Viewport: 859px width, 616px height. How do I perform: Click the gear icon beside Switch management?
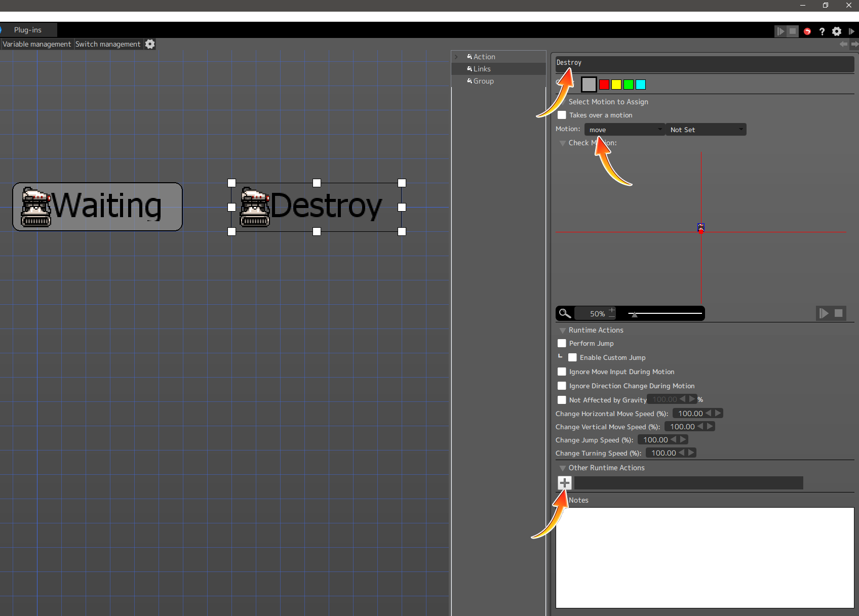pos(150,44)
